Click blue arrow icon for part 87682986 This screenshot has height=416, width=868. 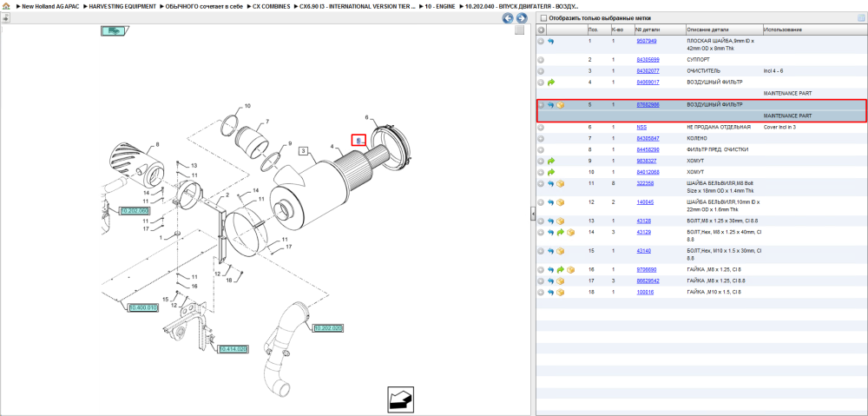551,105
